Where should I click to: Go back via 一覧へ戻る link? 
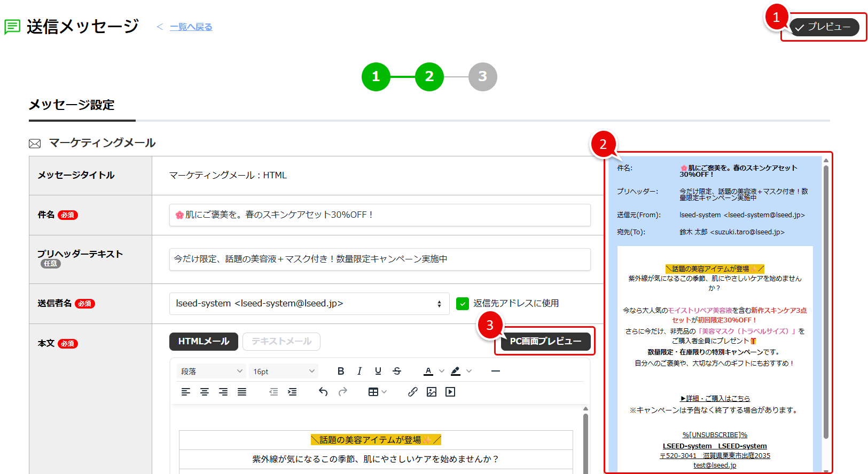pyautogui.click(x=191, y=27)
